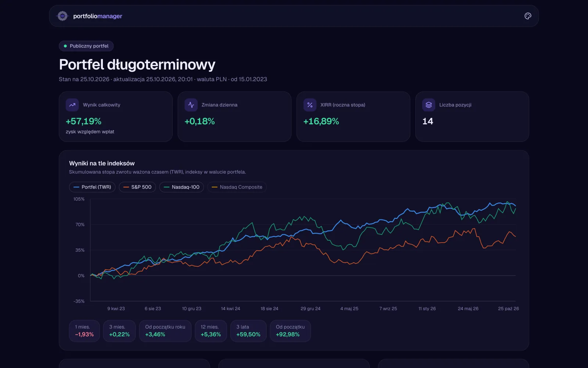Select the 3 mies. period
588x368 pixels.
point(119,331)
